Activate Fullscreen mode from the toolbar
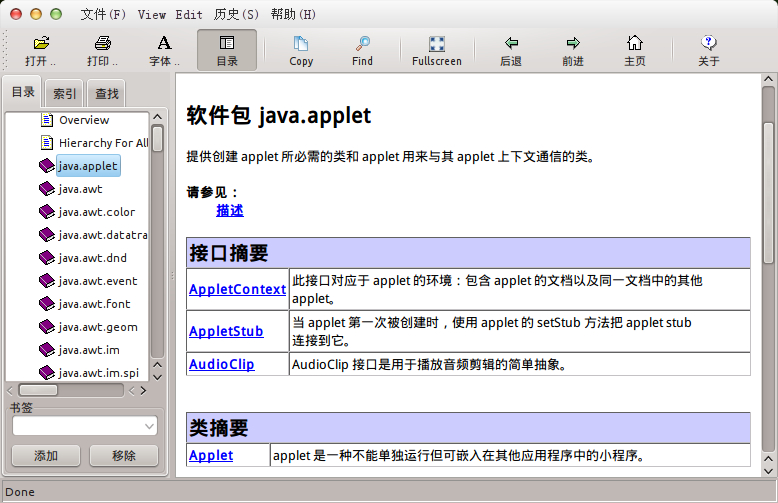Image resolution: width=778 pixels, height=503 pixels. coord(437,50)
